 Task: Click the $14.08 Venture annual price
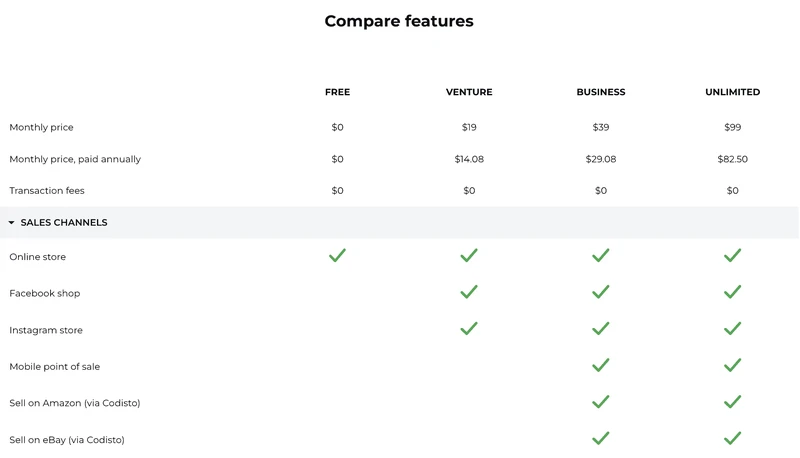pos(469,159)
